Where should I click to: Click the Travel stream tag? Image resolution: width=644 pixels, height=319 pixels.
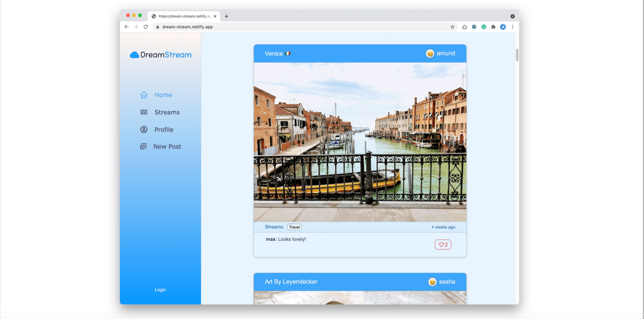(294, 227)
